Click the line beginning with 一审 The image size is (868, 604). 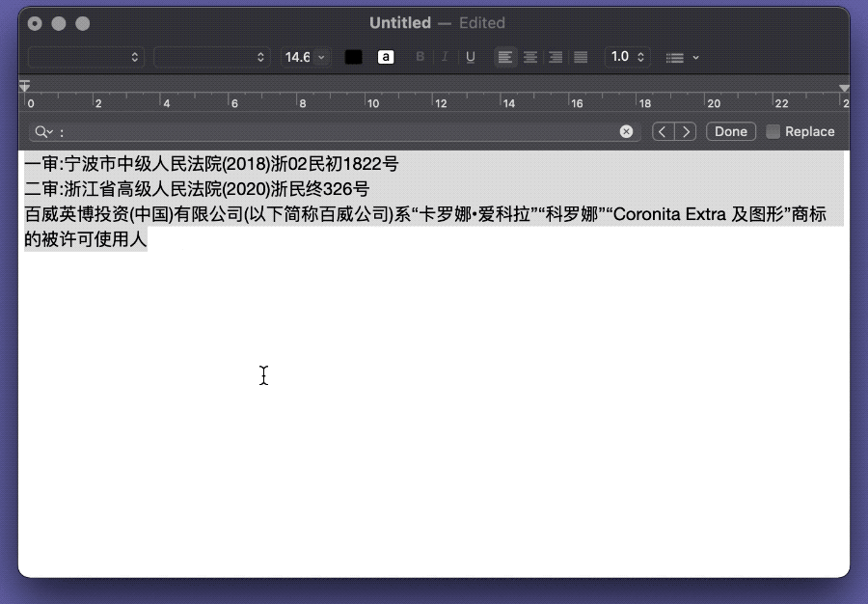point(211,164)
